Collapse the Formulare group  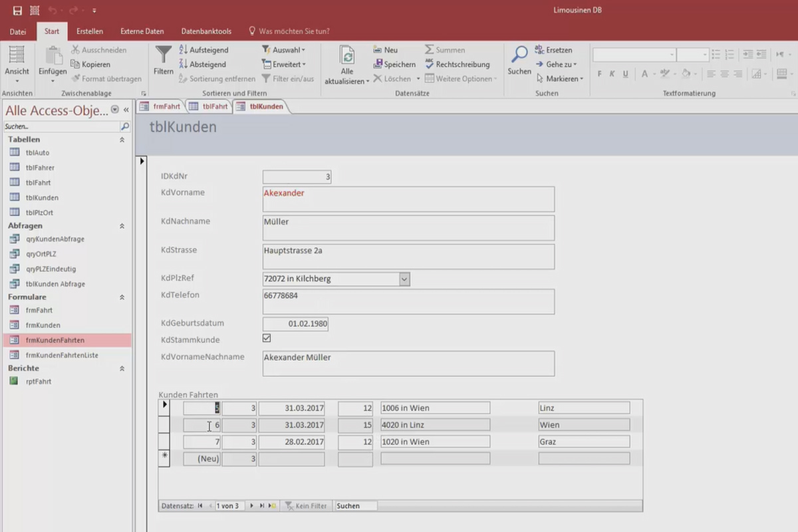pos(122,297)
